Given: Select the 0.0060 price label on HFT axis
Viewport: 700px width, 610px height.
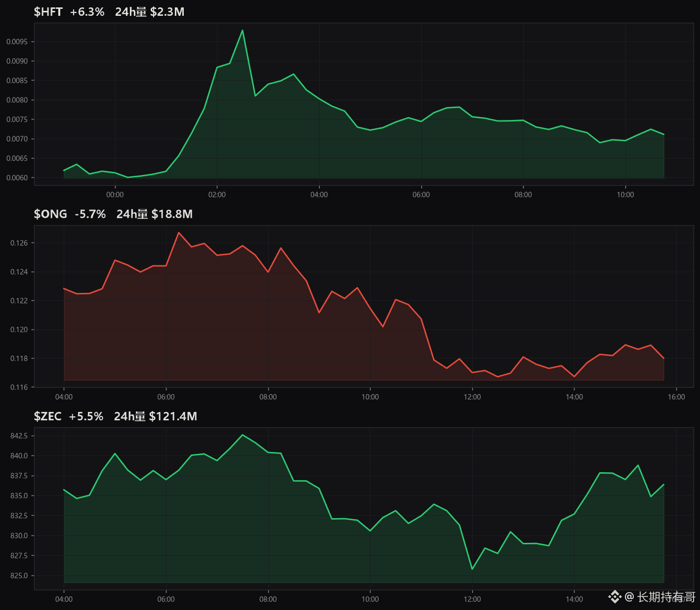Looking at the screenshot, I should tap(17, 178).
